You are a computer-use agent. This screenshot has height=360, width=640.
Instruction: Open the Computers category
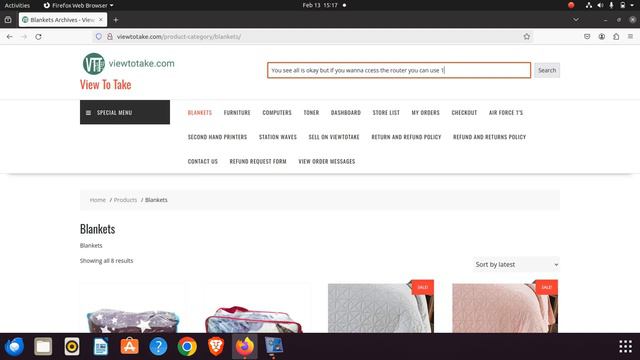pos(277,113)
